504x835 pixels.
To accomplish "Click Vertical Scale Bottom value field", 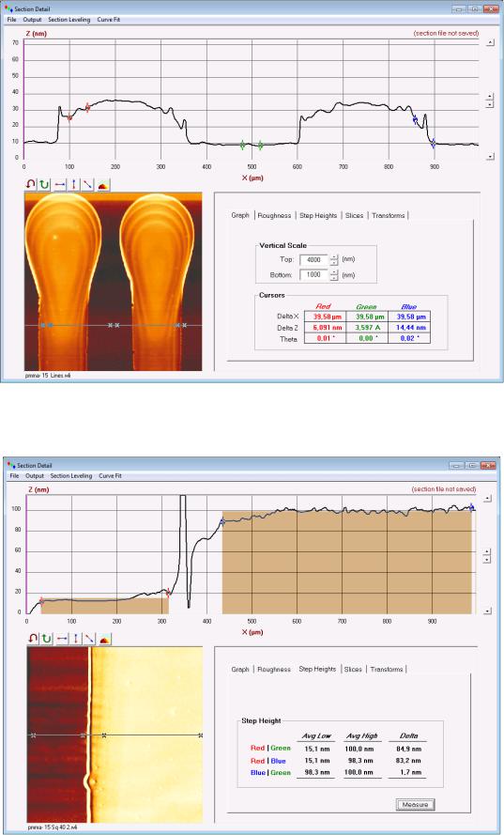I will [314, 275].
